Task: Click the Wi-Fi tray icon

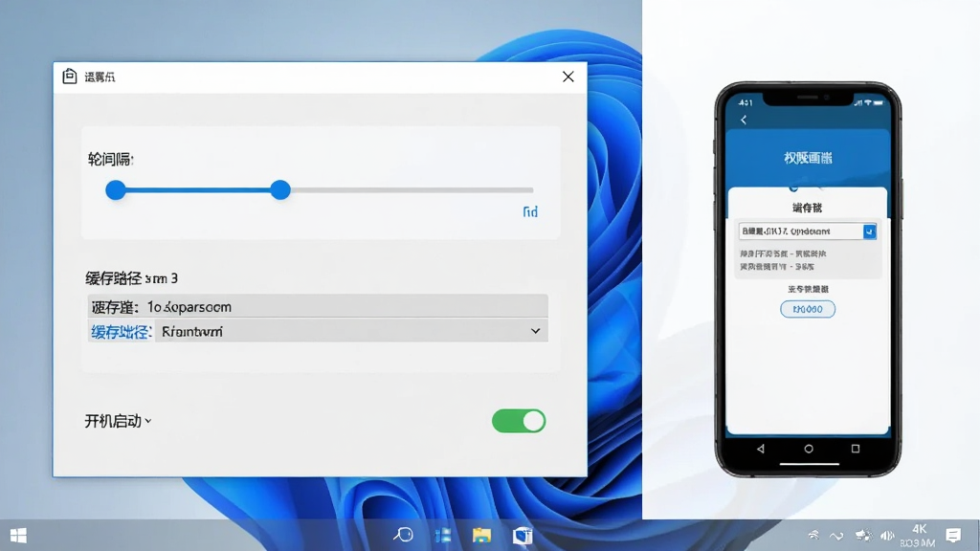Action: (813, 535)
